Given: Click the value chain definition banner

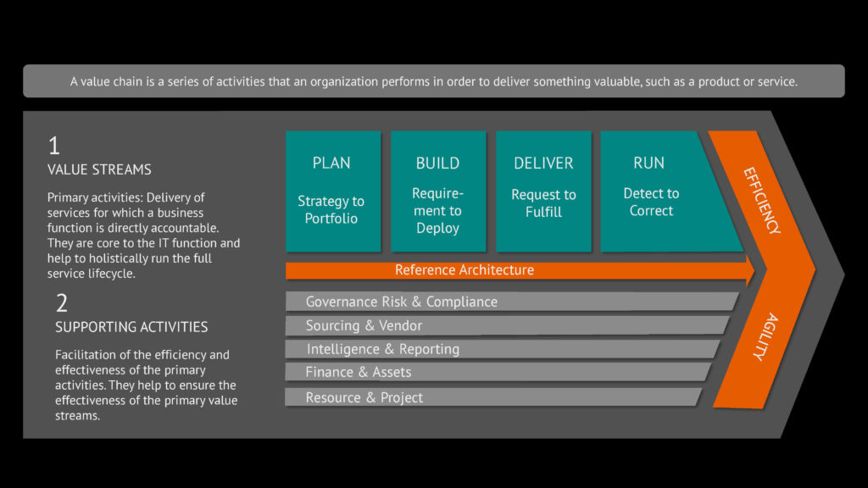Looking at the screenshot, I should tap(434, 81).
